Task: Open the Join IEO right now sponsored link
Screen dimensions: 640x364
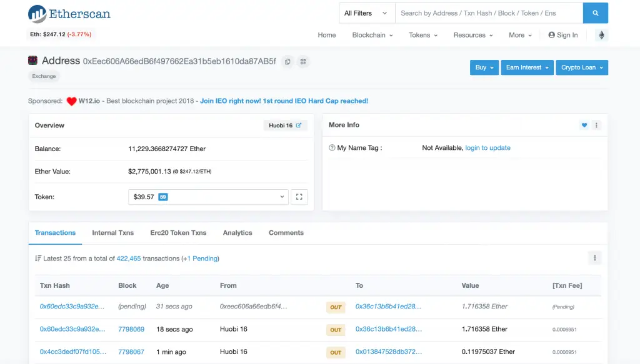Action: [284, 101]
